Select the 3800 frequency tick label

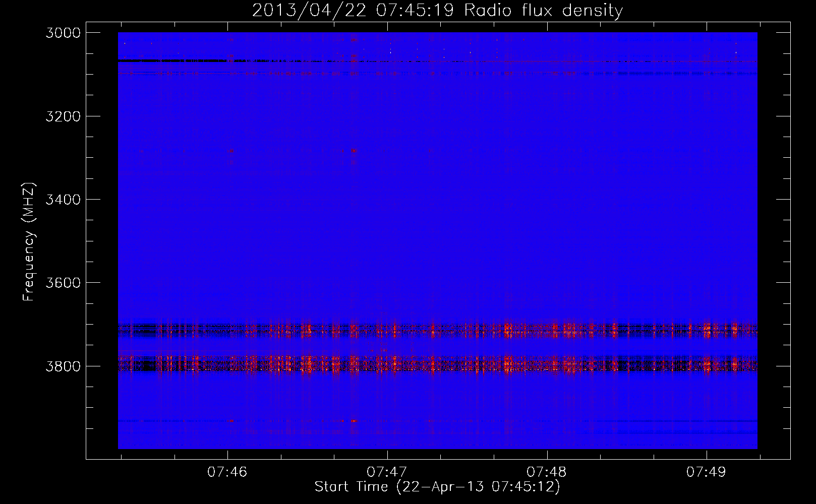tap(63, 366)
